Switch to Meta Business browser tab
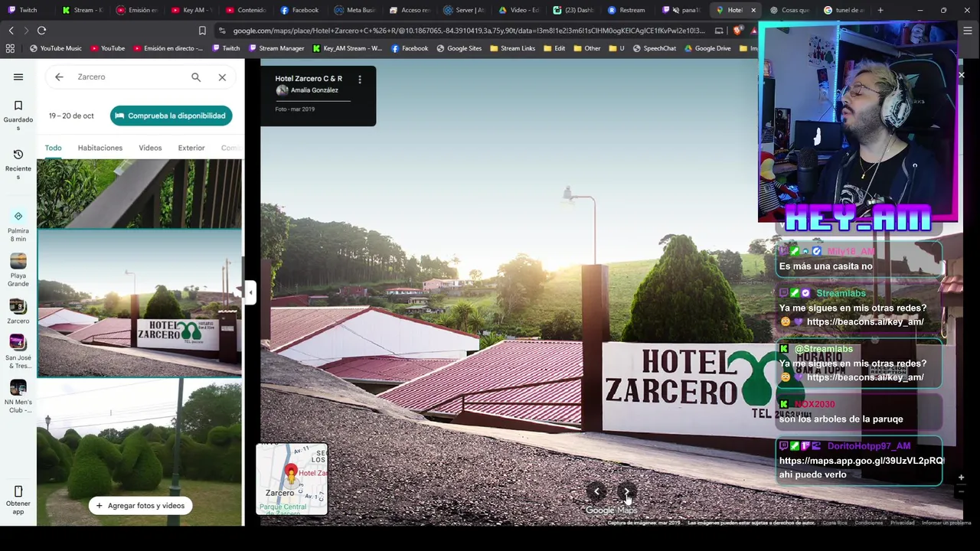This screenshot has width=980, height=551. click(354, 10)
